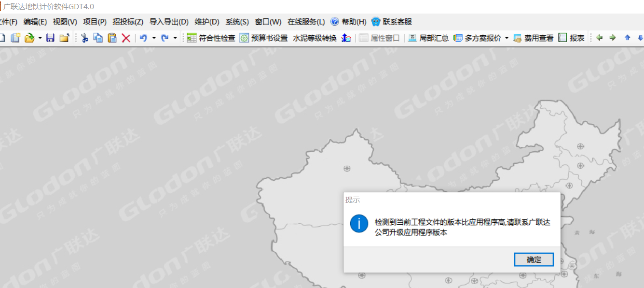The width and height of the screenshot is (644, 288).
Task: Click the green left arrow icon
Action: (600, 37)
